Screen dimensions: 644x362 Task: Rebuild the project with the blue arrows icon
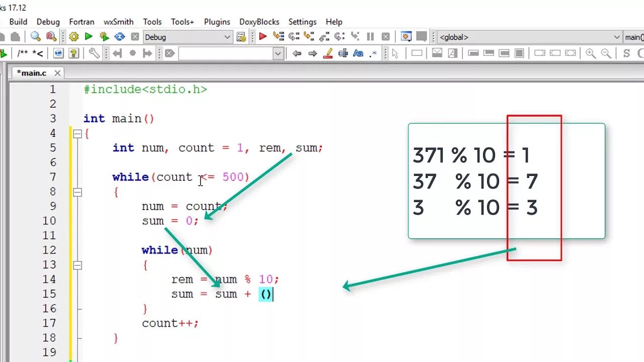click(x=120, y=37)
